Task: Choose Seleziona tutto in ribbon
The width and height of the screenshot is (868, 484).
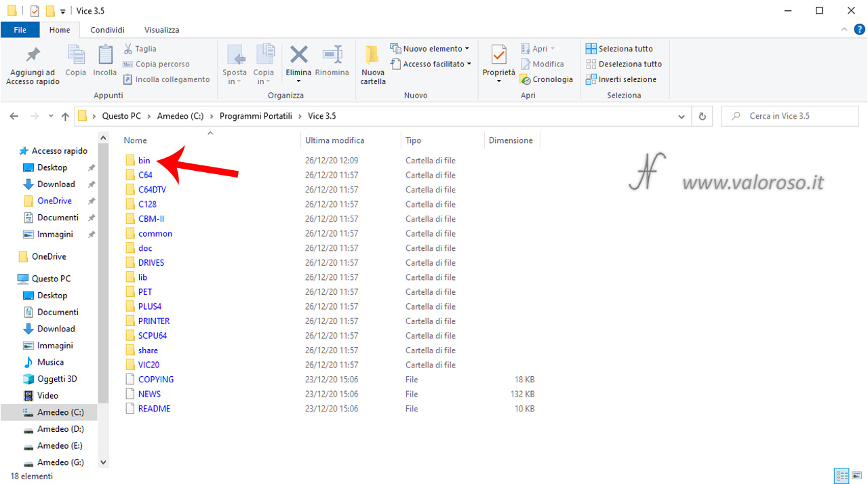Action: tap(619, 49)
